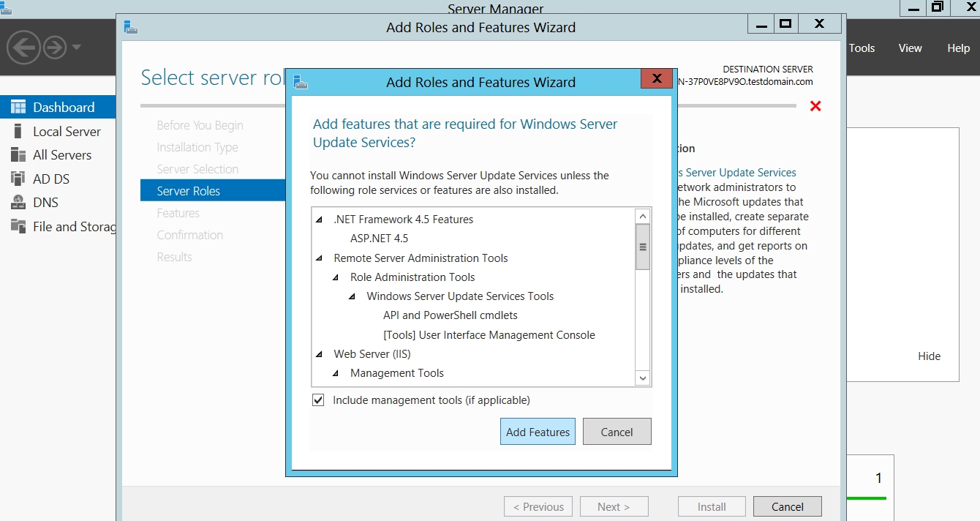Viewport: 980px width, 521px height.
Task: Select the Results wizard step
Action: coord(174,257)
